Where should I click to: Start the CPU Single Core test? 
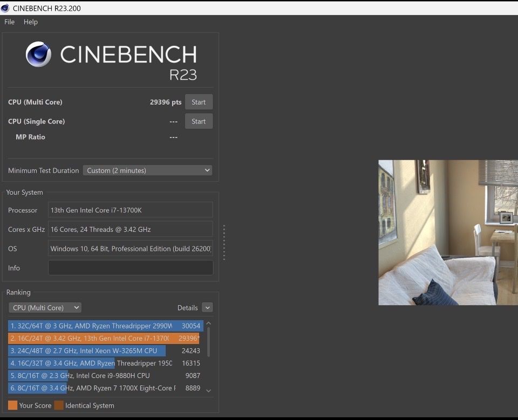pos(199,121)
